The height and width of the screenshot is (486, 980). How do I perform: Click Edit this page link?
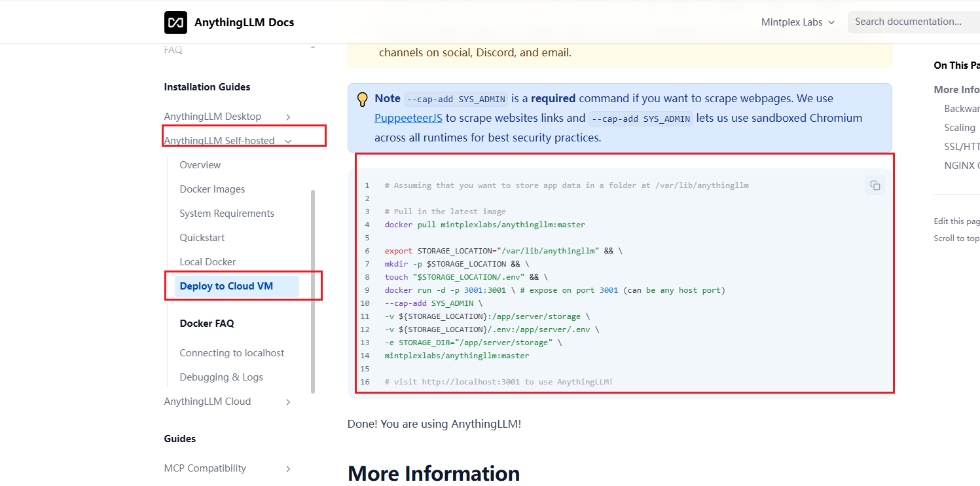(x=956, y=221)
